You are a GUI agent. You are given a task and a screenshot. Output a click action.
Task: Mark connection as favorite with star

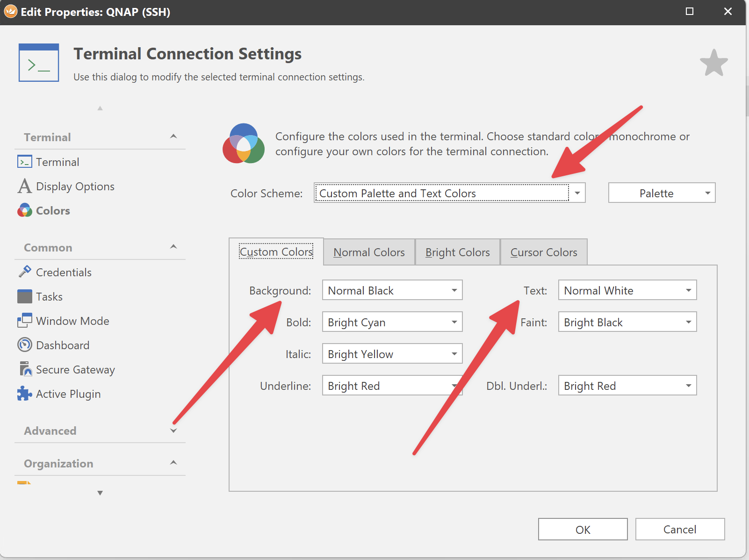coord(713,63)
